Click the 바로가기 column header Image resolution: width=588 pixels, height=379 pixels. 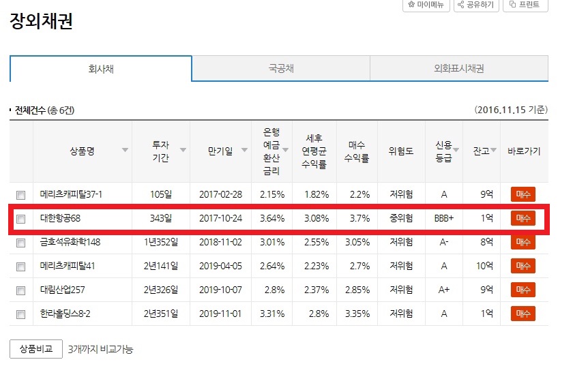pos(524,151)
